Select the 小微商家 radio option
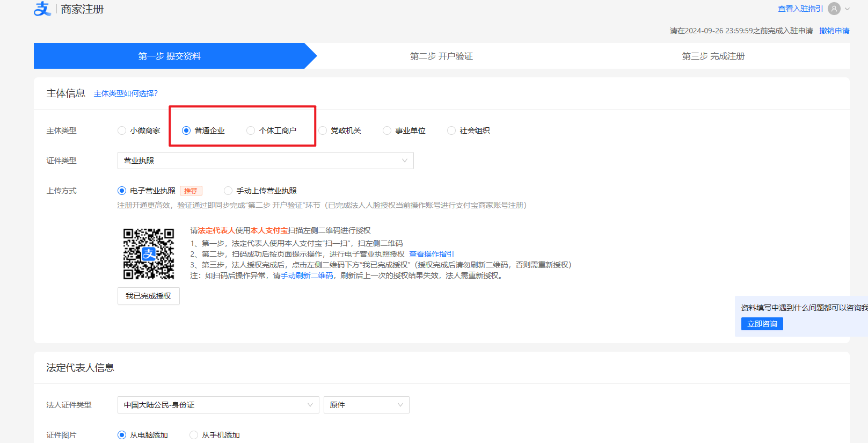Image resolution: width=868 pixels, height=443 pixels. (122, 130)
